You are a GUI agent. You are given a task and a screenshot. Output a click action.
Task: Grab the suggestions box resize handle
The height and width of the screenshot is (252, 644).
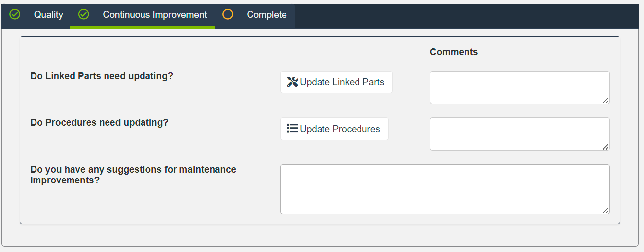point(606,210)
